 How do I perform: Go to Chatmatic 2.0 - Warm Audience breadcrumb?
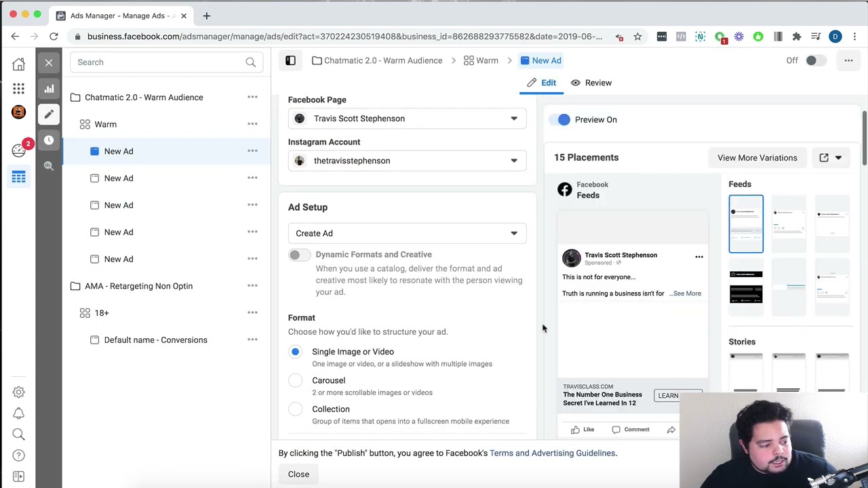pos(377,60)
